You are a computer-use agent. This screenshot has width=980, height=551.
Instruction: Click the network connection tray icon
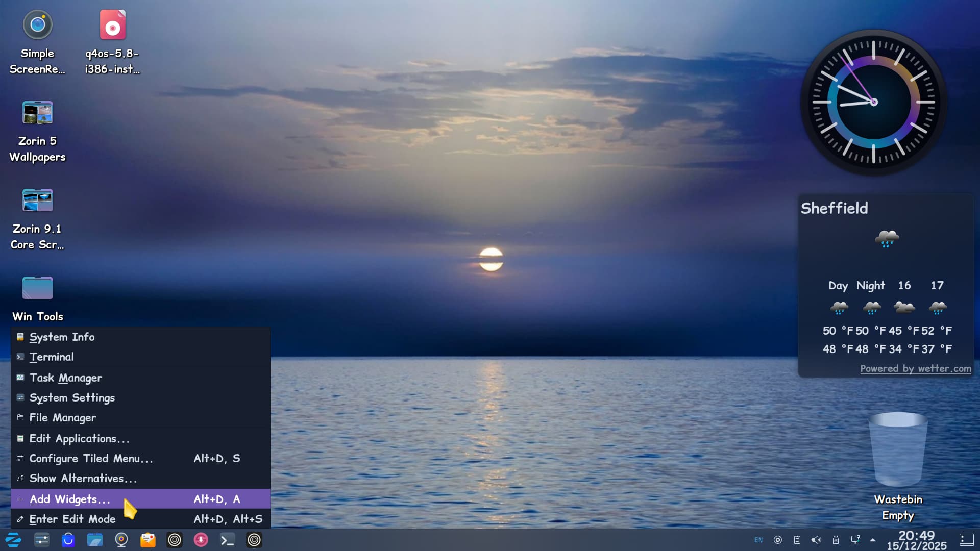click(855, 540)
